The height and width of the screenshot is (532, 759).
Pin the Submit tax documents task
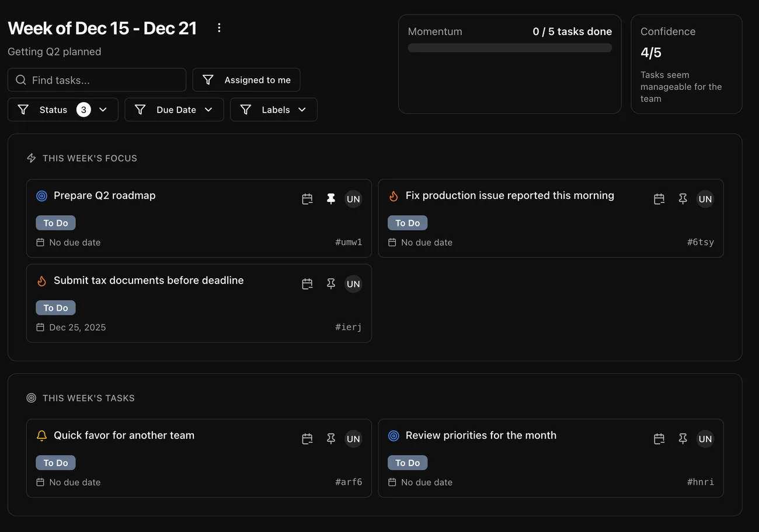(x=331, y=284)
